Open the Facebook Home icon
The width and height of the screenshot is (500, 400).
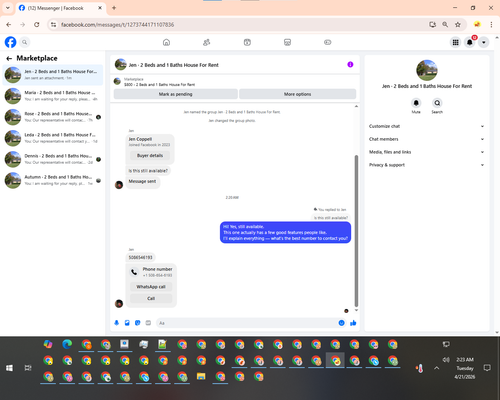[166, 42]
